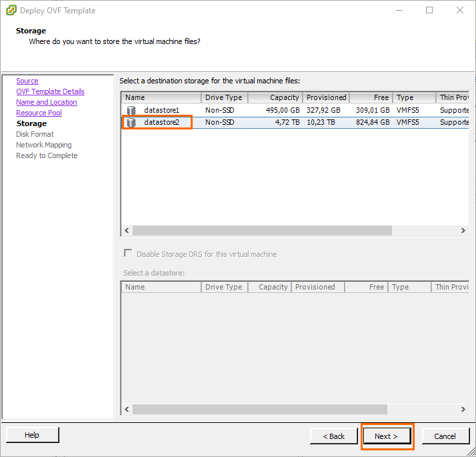Image resolution: width=476 pixels, height=457 pixels.
Task: Click the datastore2 disk icon
Action: [x=131, y=123]
